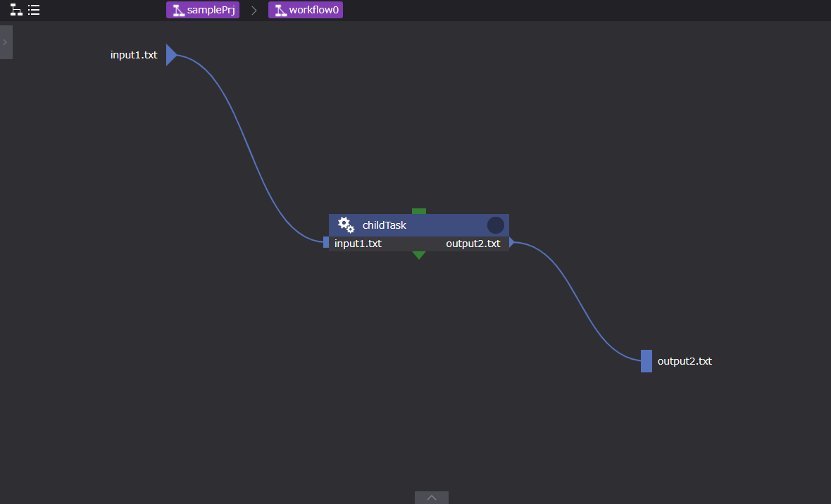Click the outer output2.txt label

coord(685,361)
